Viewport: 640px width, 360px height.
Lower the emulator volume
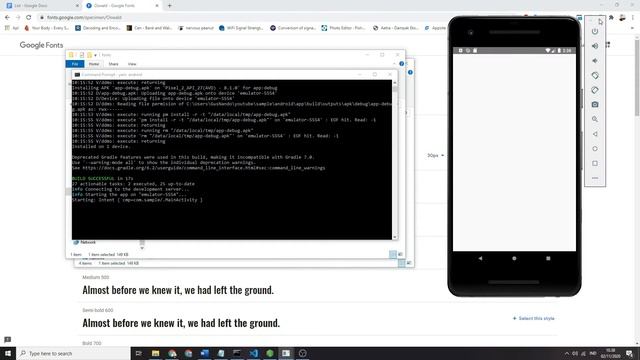click(x=595, y=61)
